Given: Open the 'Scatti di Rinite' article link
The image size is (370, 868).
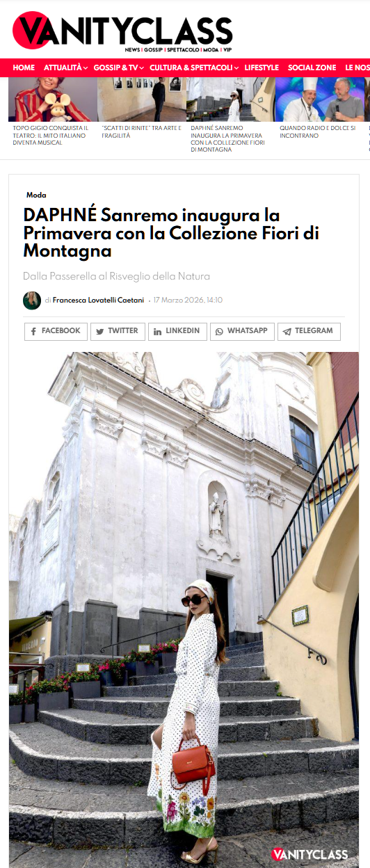Looking at the screenshot, I should coord(141,132).
